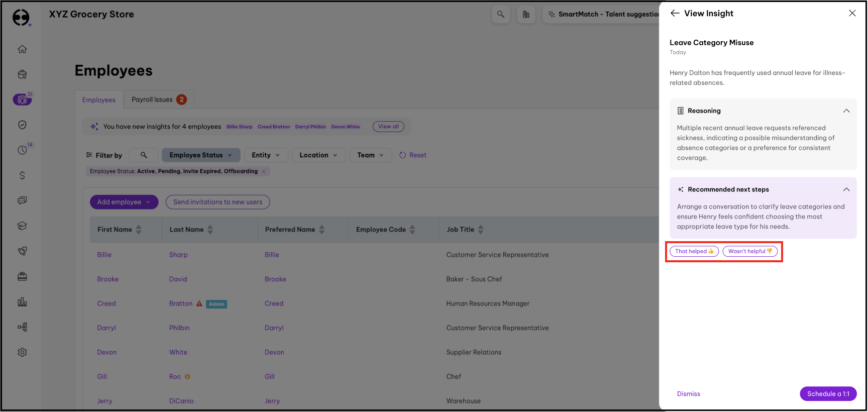Image resolution: width=868 pixels, height=412 pixels.
Task: Go back using View Insight arrow
Action: pos(675,14)
